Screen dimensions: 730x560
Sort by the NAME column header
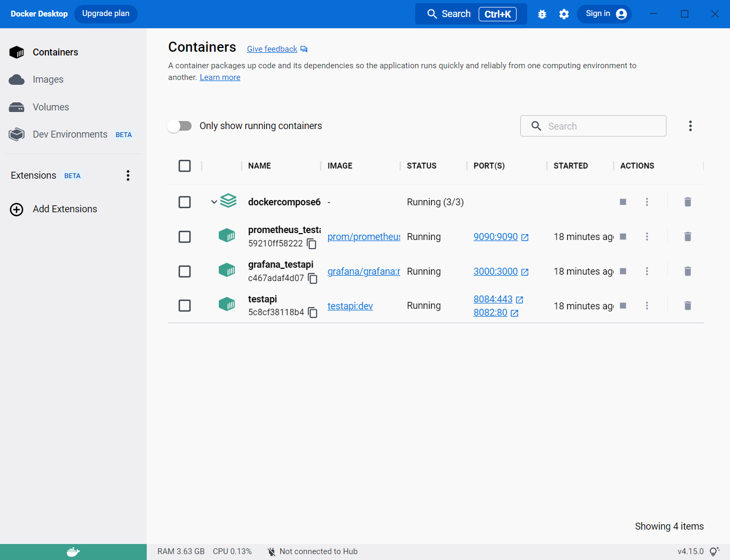coord(259,166)
